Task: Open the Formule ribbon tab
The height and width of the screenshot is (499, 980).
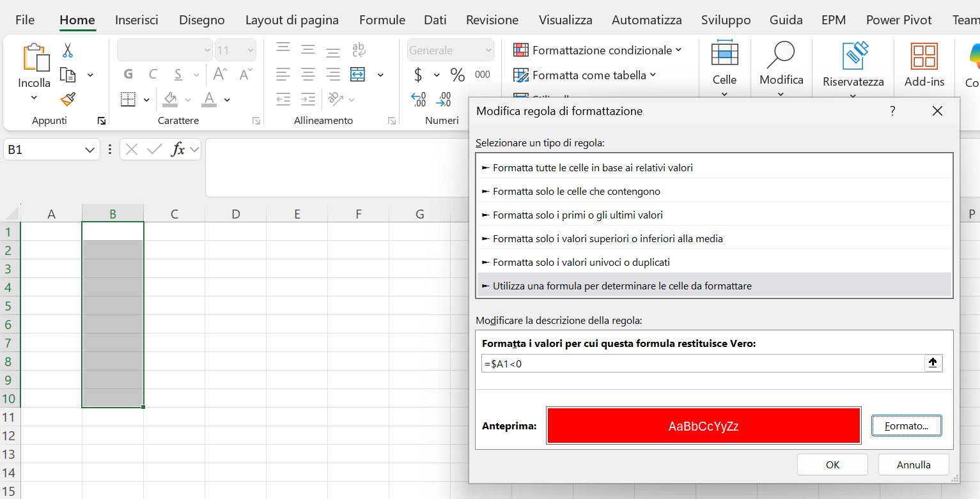Action: [382, 20]
